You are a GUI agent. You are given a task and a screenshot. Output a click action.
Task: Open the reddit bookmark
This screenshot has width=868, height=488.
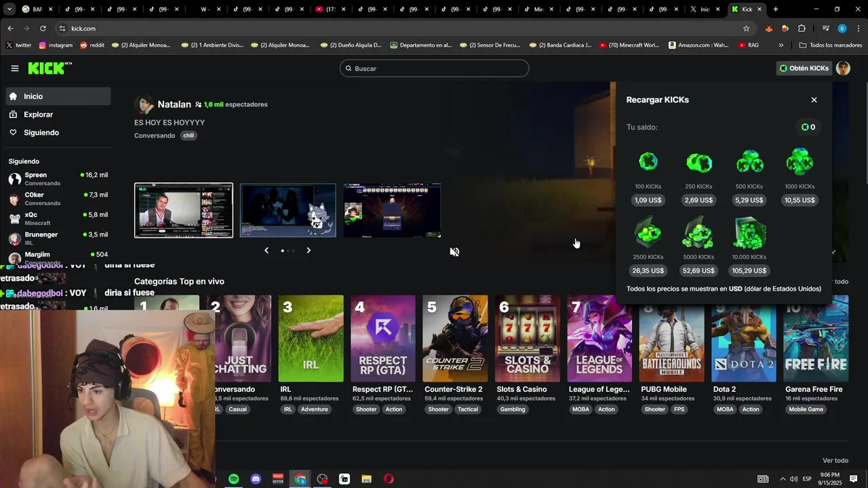click(x=92, y=45)
